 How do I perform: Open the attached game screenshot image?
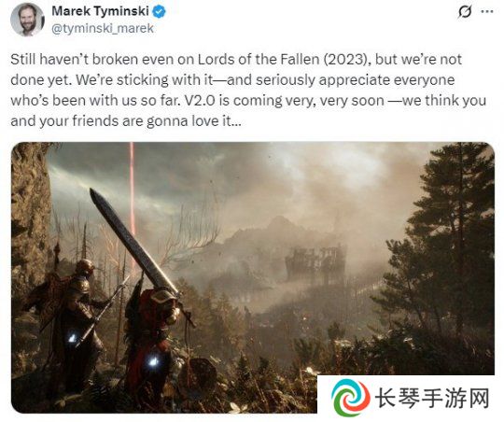click(253, 277)
